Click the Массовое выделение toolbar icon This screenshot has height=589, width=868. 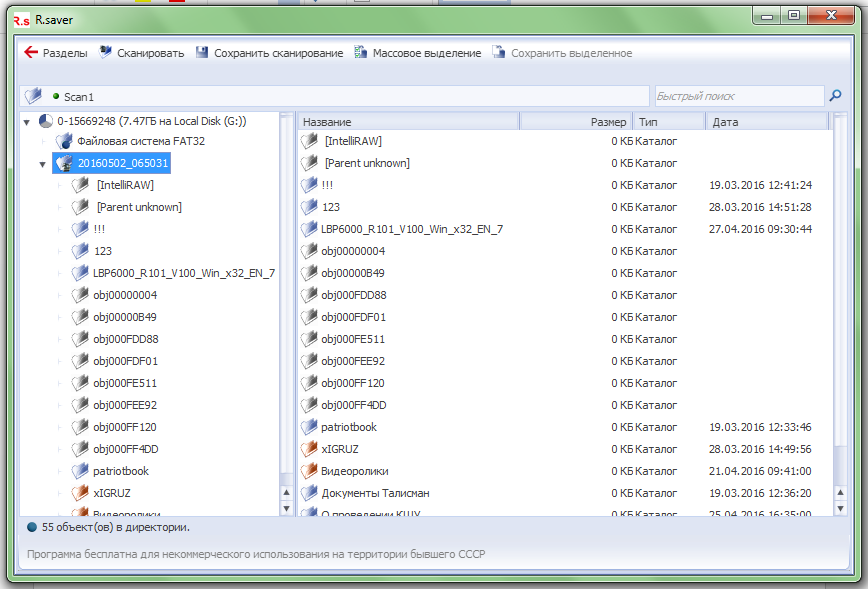coord(361,53)
